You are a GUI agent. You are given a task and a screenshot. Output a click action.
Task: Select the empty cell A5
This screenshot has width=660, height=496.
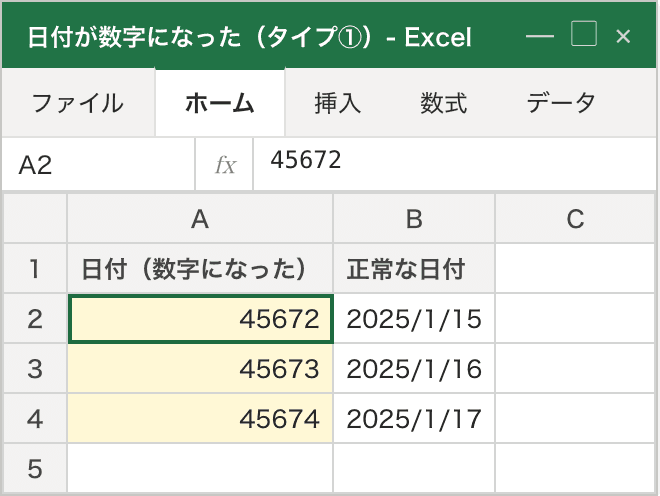pyautogui.click(x=200, y=468)
